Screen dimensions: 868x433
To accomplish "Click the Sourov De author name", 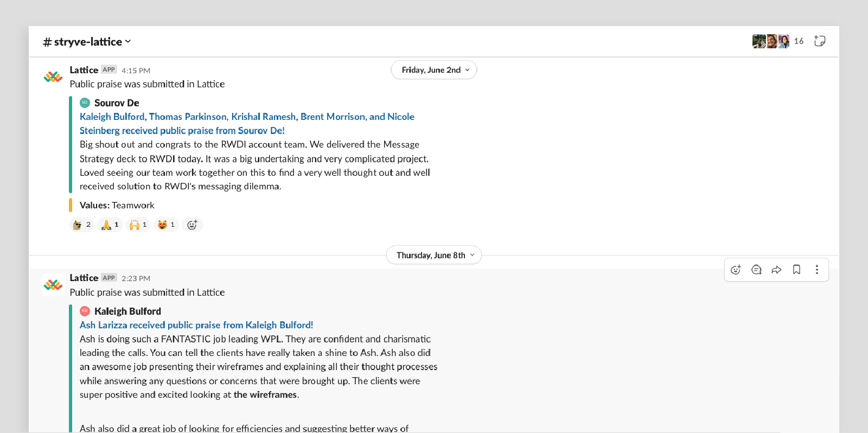I will point(117,103).
